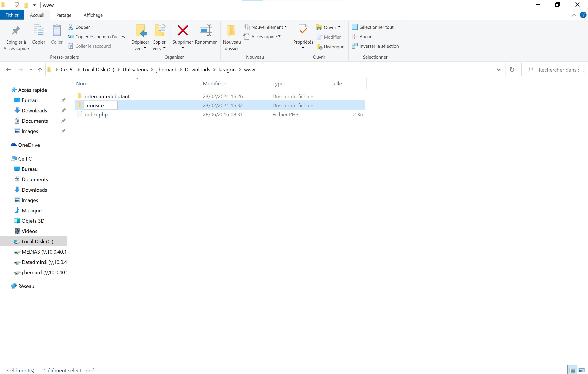Click the blue help question mark icon
This screenshot has height=374, width=588.
coord(583,15)
